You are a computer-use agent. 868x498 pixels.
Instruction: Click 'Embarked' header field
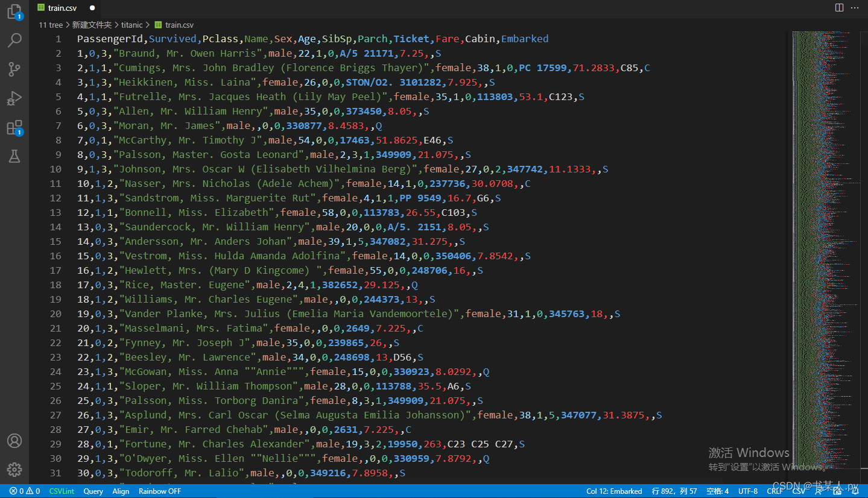[525, 39]
